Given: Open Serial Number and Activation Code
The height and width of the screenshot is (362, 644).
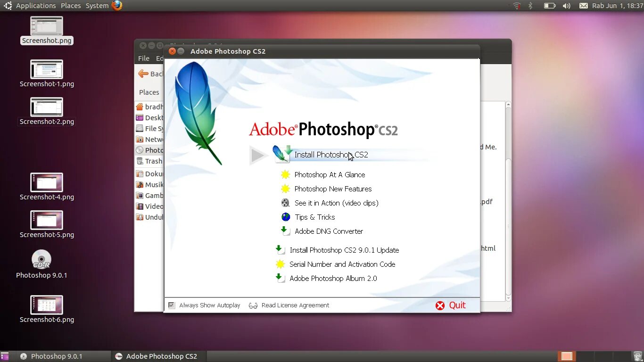Looking at the screenshot, I should [342, 264].
